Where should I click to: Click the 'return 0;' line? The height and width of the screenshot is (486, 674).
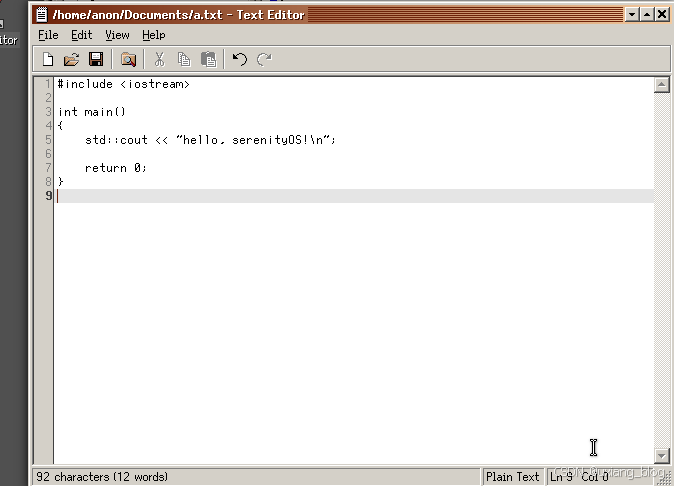116,168
